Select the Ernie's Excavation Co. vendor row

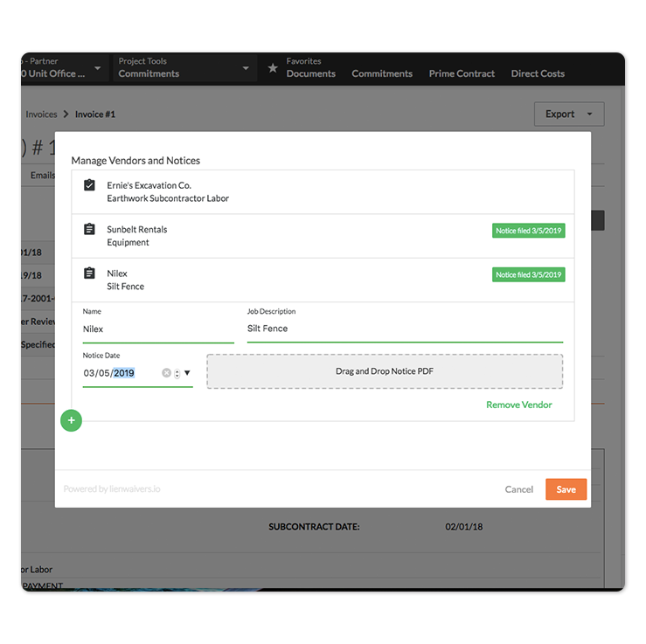[x=323, y=192]
